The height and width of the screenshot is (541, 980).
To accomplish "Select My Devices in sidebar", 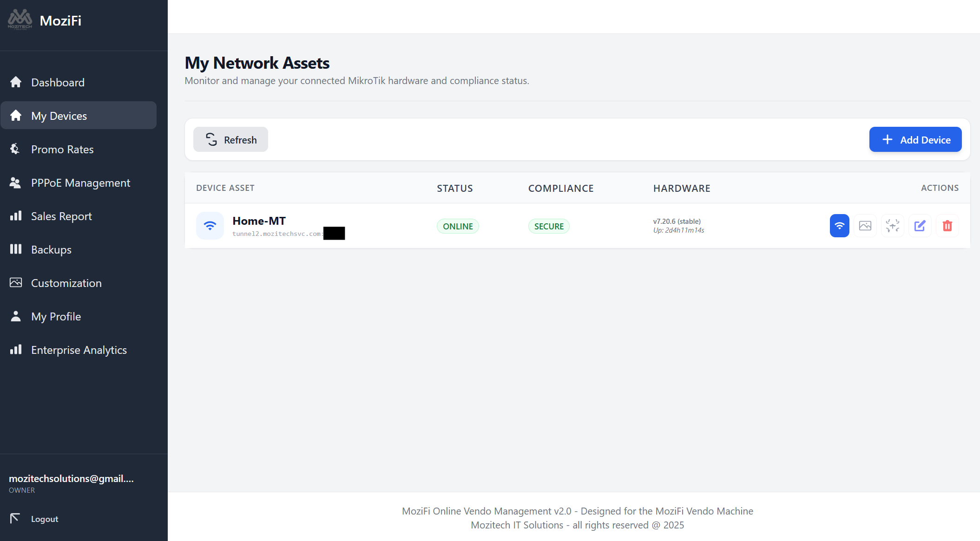I will (79, 116).
